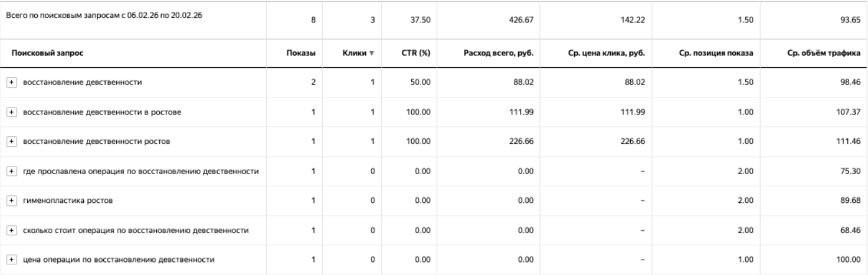Image resolution: width=868 pixels, height=275 pixels.
Task: Click the 226.66 spend cell
Action: 523,142
